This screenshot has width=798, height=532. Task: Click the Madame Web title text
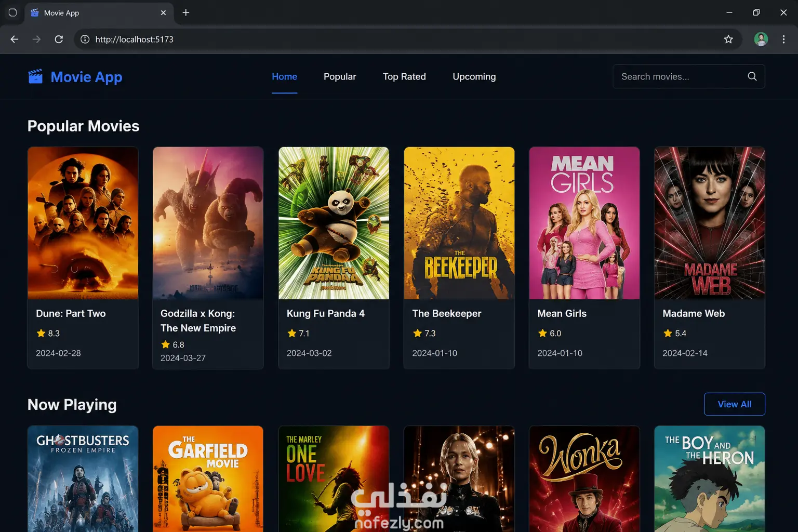(x=694, y=313)
